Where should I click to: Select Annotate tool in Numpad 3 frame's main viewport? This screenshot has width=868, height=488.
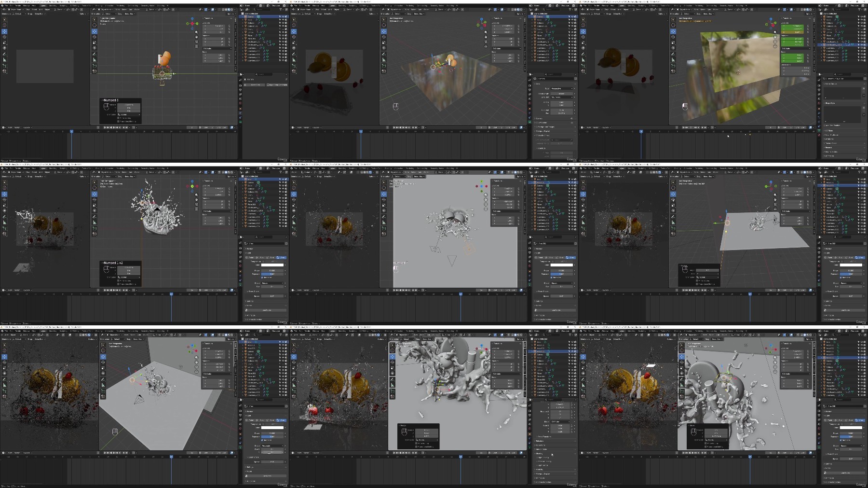tap(95, 54)
